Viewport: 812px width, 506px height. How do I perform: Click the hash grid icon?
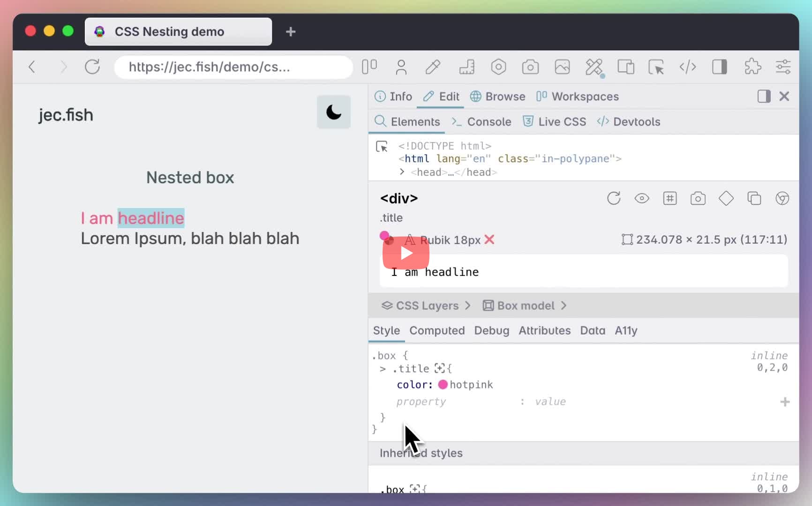click(670, 198)
